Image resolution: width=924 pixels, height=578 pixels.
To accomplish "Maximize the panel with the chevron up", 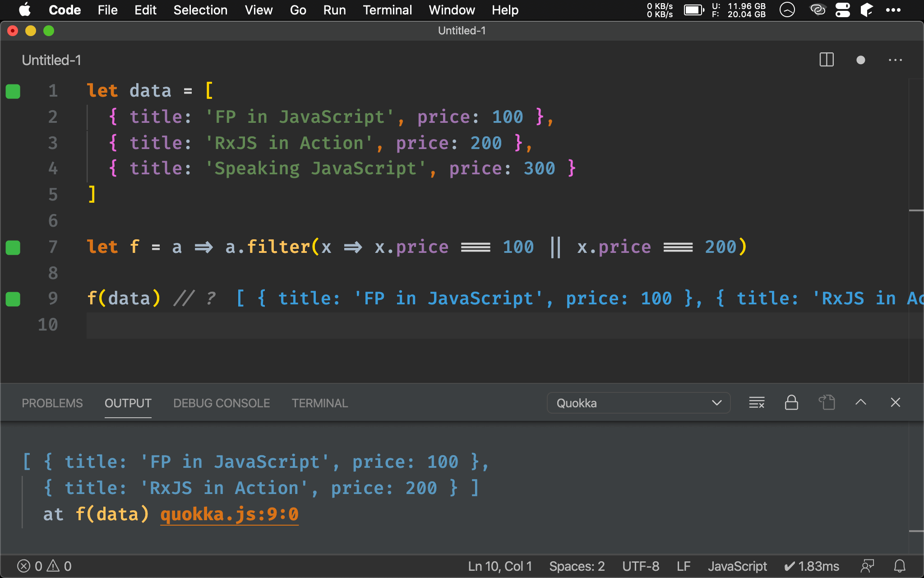I will [x=861, y=402].
